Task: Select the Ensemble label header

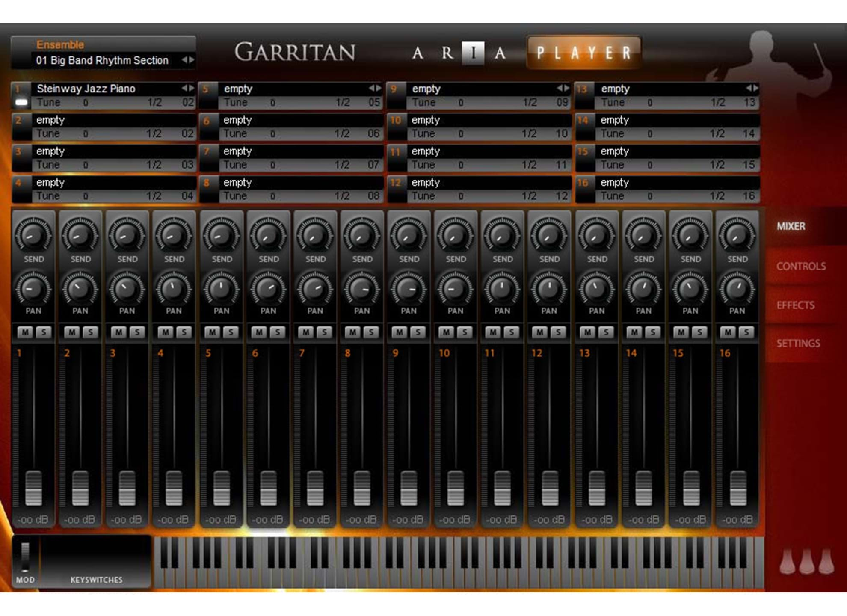Action: [60, 44]
